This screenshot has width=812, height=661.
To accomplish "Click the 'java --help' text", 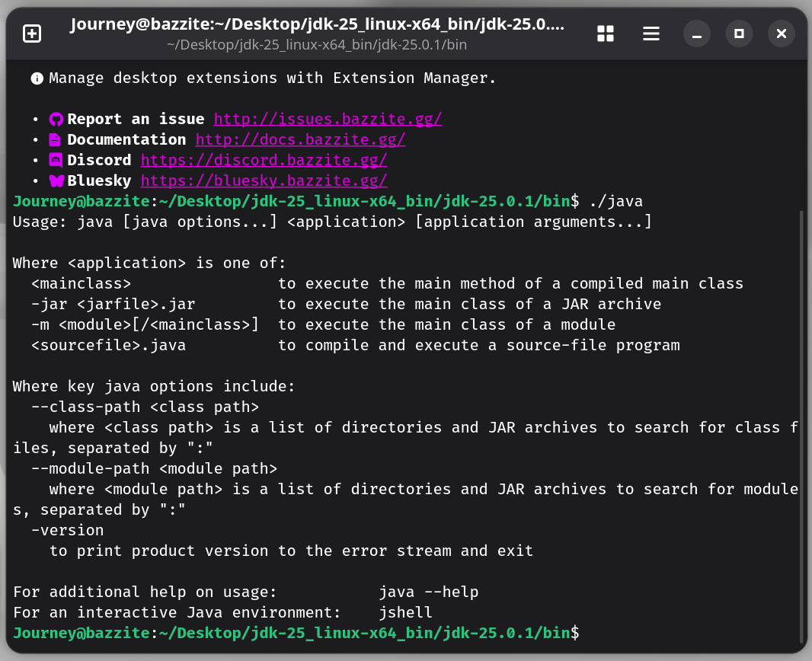I will pos(429,592).
